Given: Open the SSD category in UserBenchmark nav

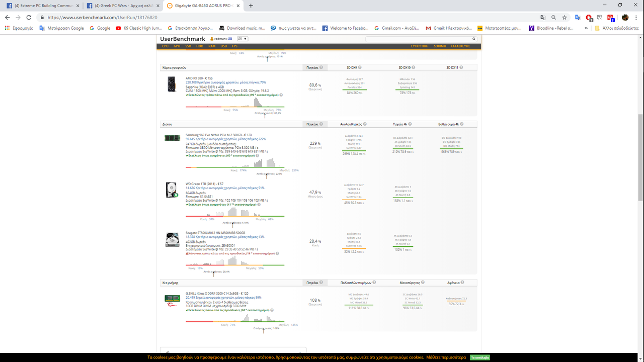Looking at the screenshot, I should pos(188,46).
